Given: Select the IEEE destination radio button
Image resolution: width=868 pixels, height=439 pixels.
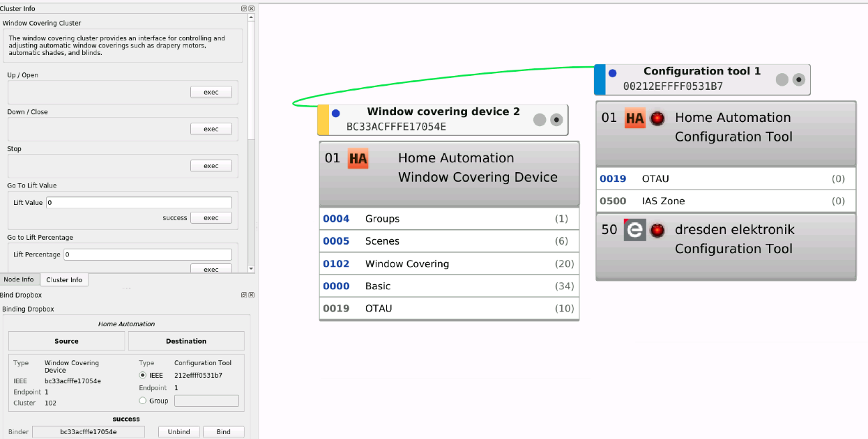Looking at the screenshot, I should click(144, 375).
